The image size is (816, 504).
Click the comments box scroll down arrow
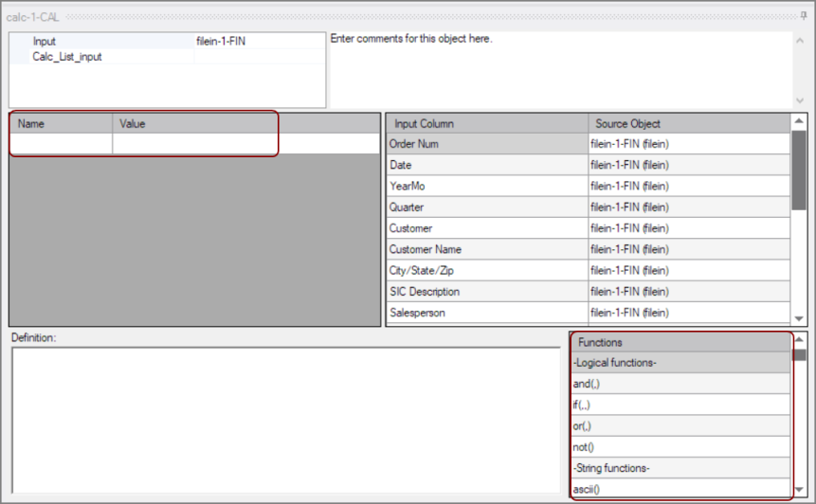pos(800,100)
